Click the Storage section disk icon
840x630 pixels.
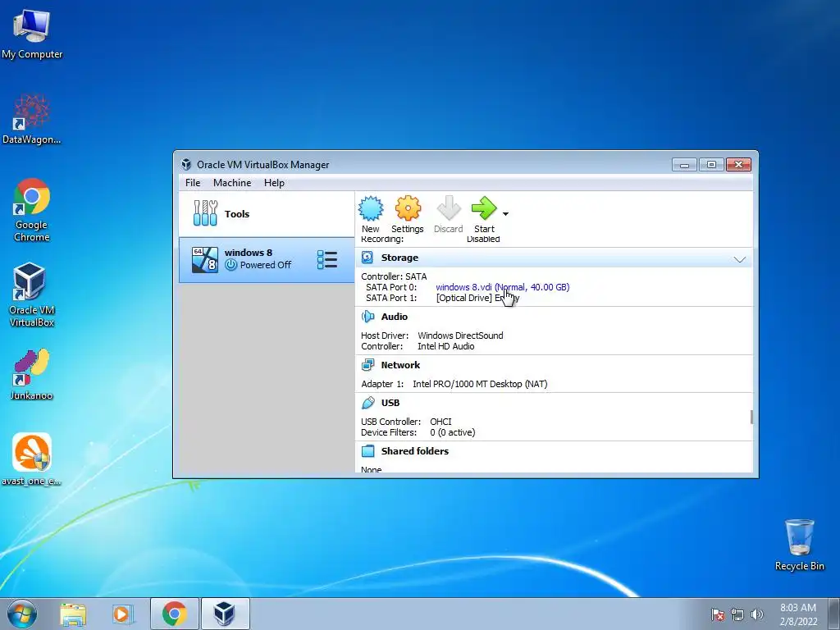pos(367,258)
